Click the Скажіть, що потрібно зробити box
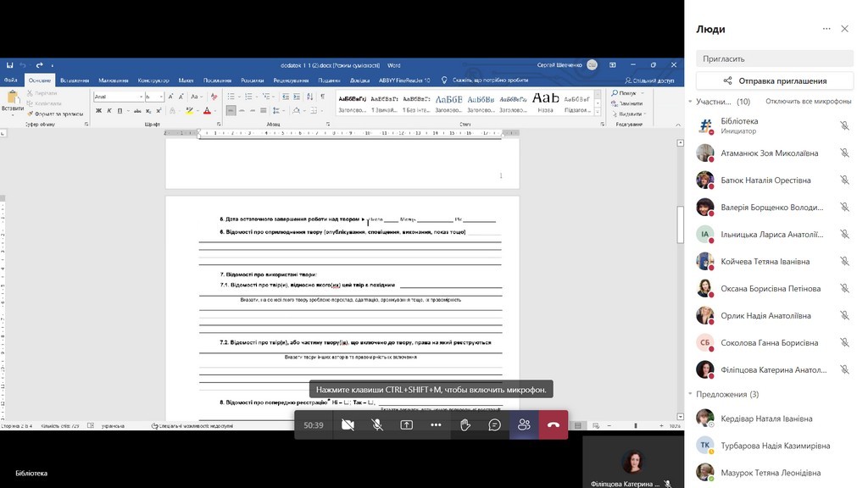This screenshot has height=488, width=868. (x=485, y=80)
